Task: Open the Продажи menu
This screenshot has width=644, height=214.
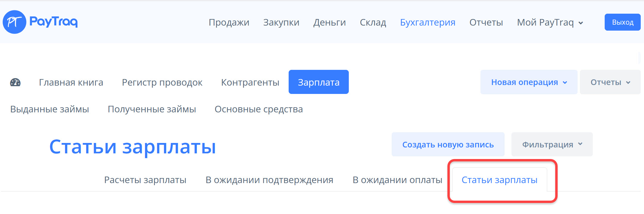Action: (229, 22)
